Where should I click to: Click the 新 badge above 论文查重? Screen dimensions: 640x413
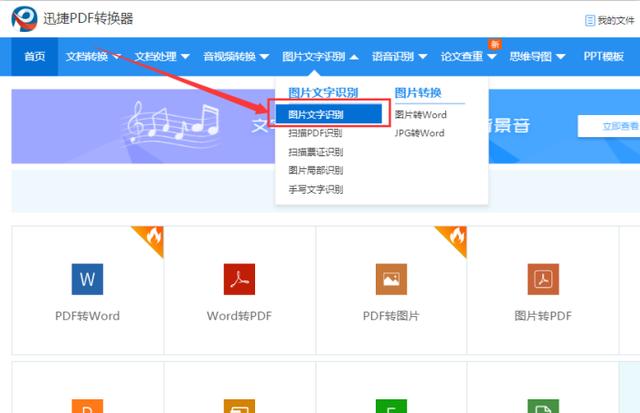pyautogui.click(x=495, y=44)
